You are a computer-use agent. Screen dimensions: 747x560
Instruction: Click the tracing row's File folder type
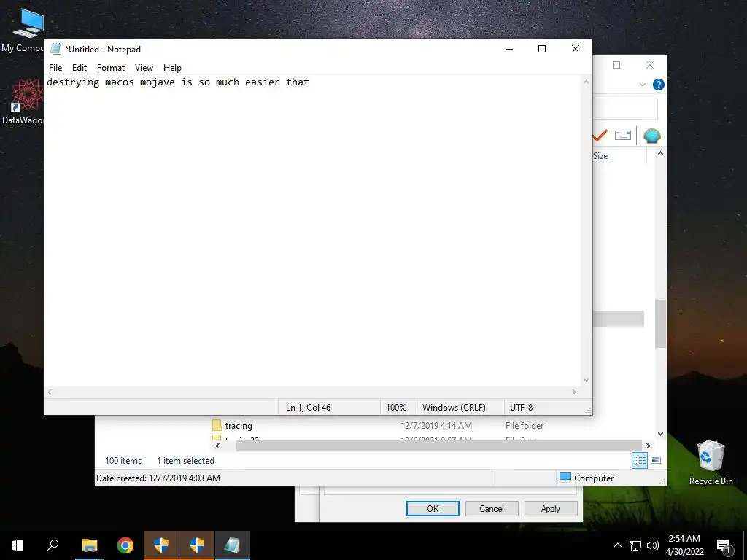(x=524, y=426)
